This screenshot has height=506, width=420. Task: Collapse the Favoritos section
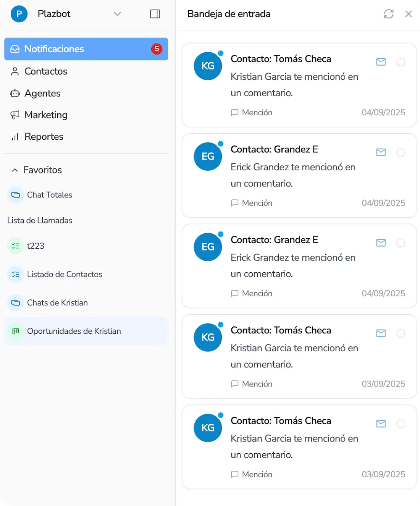(15, 170)
